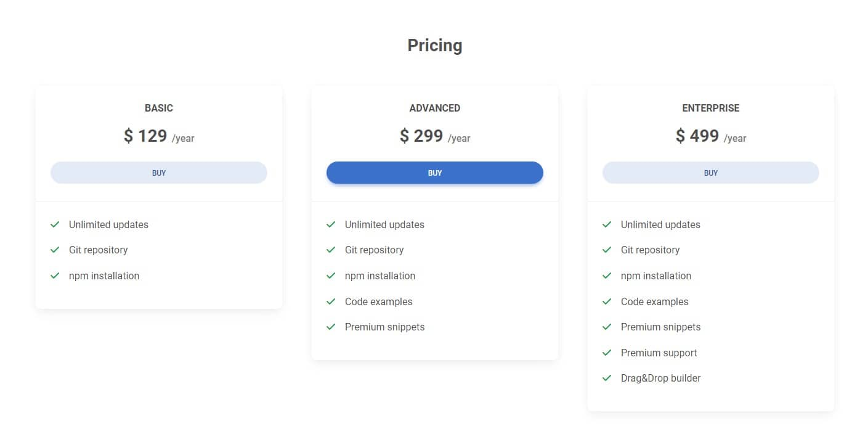
Task: Click checkmark beside Basic Unlimited updates
Action: click(55, 224)
